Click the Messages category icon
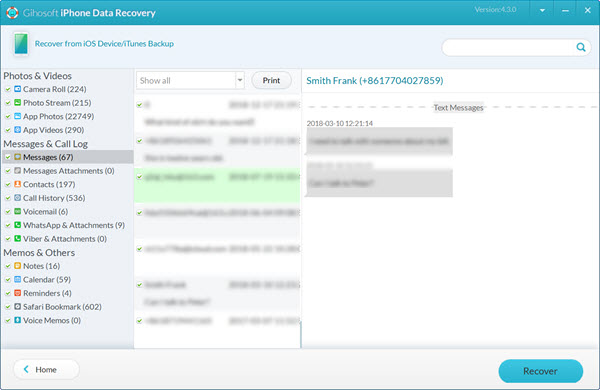Image resolution: width=600 pixels, height=390 pixels. [x=17, y=157]
